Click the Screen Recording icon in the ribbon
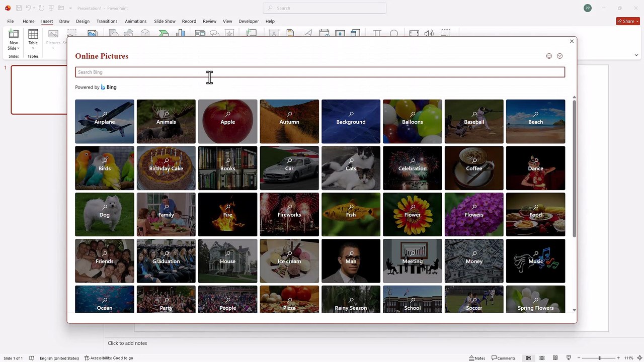 coord(446,33)
